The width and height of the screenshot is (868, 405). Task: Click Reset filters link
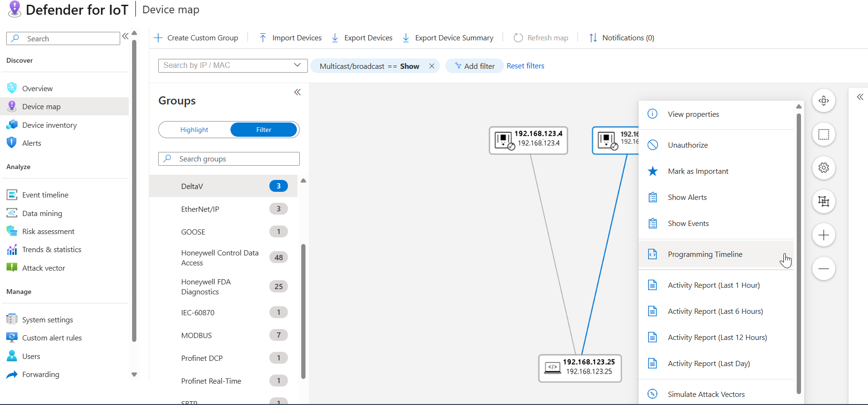point(525,66)
